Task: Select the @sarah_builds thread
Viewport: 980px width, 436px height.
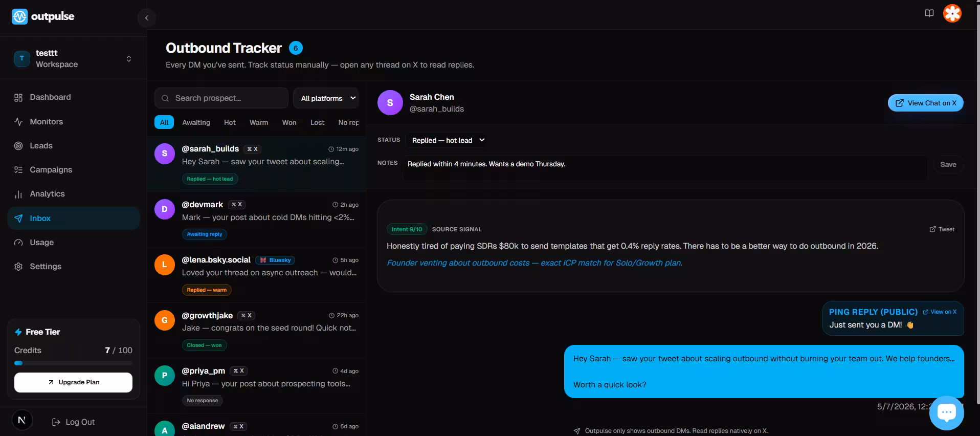Action: 256,164
